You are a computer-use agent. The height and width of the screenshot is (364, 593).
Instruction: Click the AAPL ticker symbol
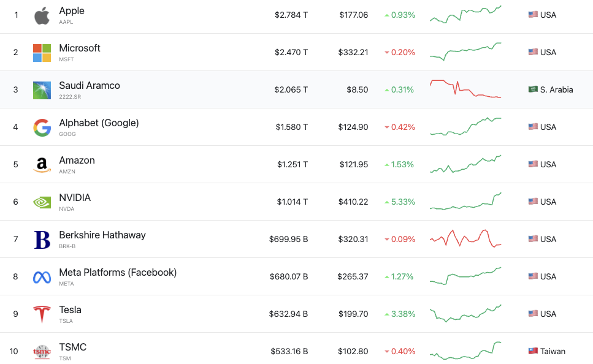pyautogui.click(x=66, y=22)
